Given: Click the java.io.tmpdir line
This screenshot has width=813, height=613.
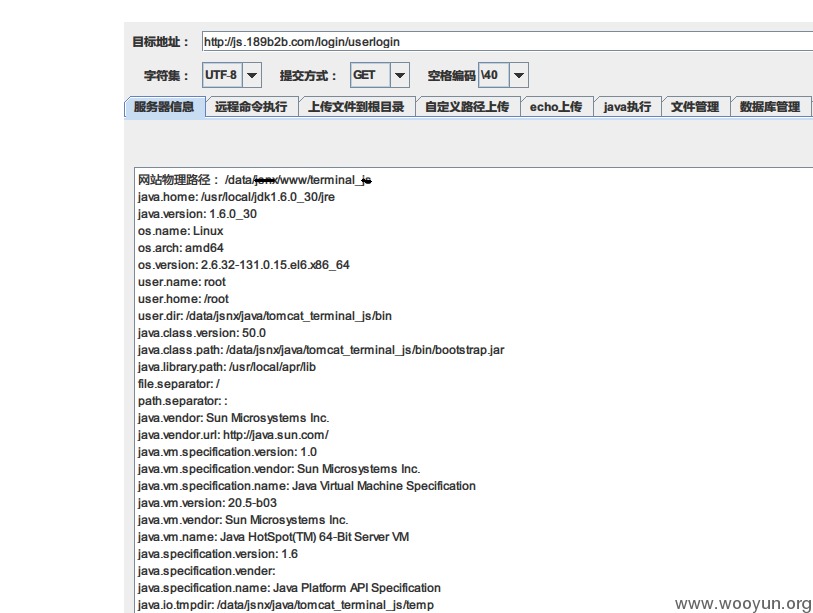Looking at the screenshot, I should pyautogui.click(x=286, y=605).
